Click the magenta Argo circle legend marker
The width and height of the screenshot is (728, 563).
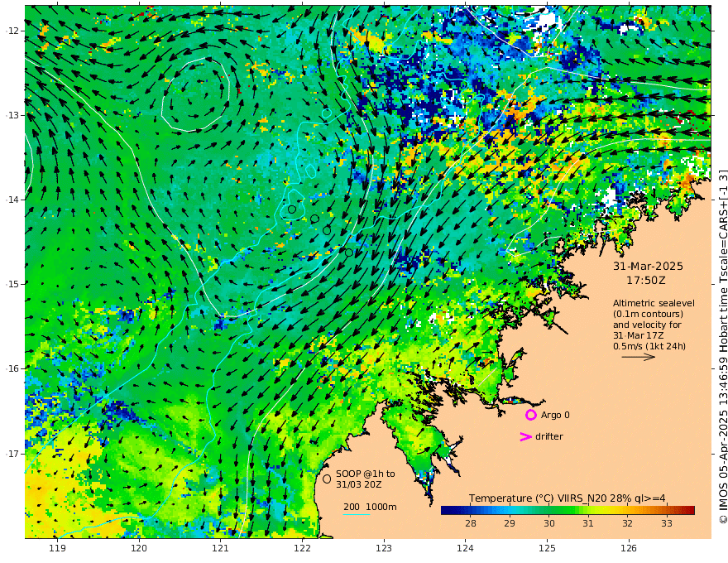pyautogui.click(x=530, y=415)
